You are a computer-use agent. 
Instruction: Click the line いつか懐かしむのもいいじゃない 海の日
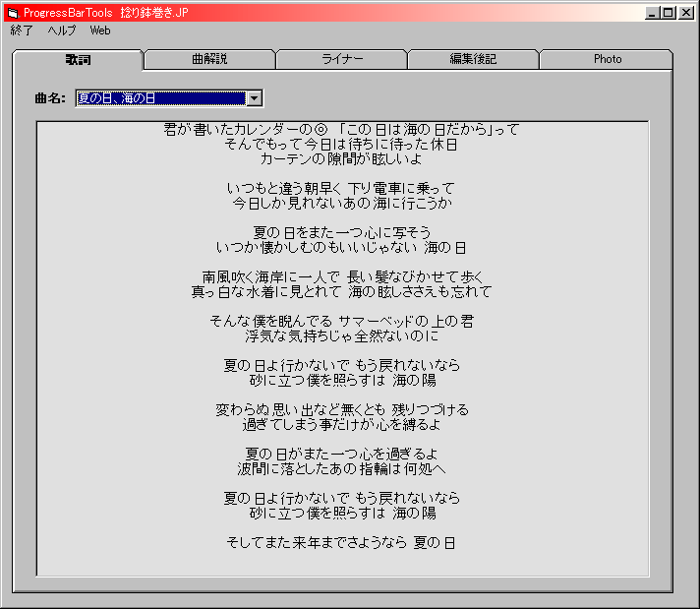coord(341,247)
